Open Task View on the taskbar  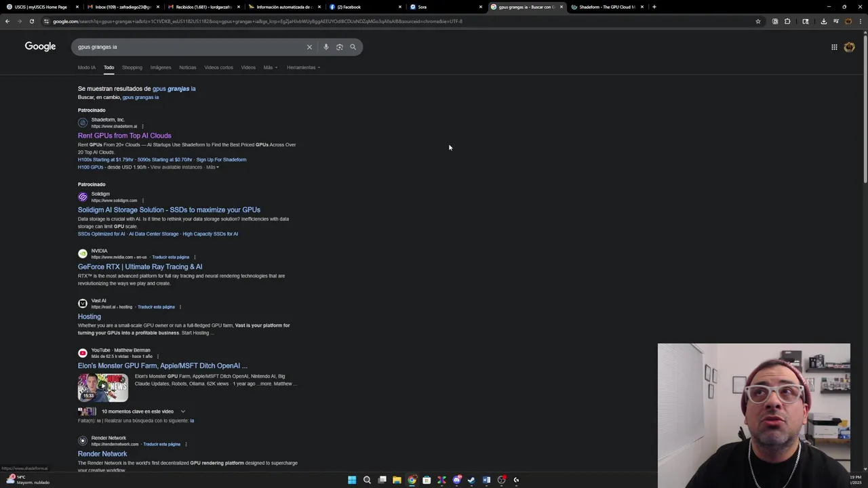coord(382,480)
